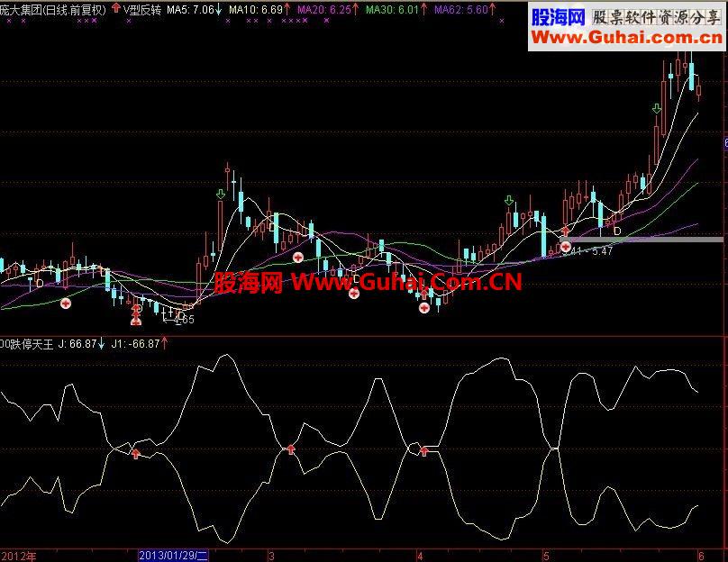The width and height of the screenshot is (728, 562).
Task: Click the 2012年 axis label
Action: pos(18,556)
